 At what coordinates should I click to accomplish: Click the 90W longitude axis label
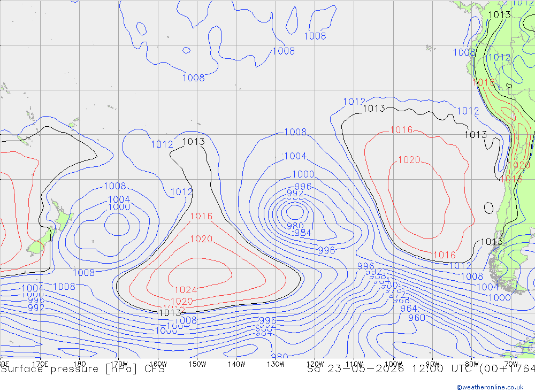[x=433, y=364]
